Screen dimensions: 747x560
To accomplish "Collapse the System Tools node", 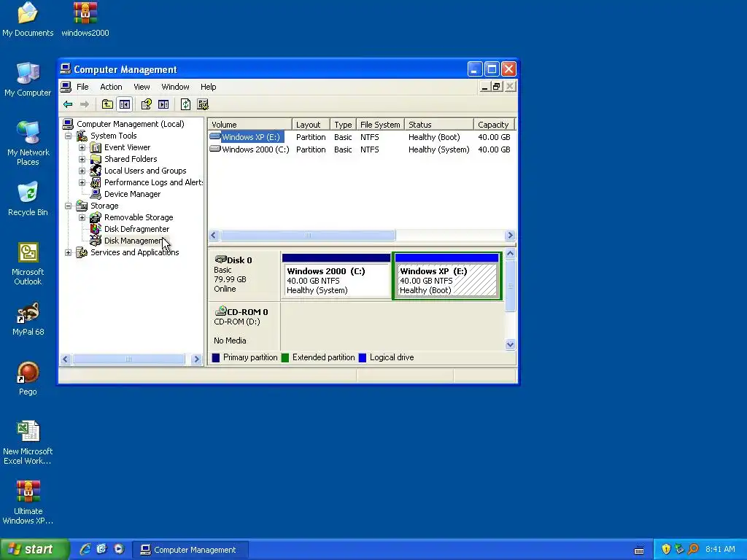I will click(x=68, y=136).
